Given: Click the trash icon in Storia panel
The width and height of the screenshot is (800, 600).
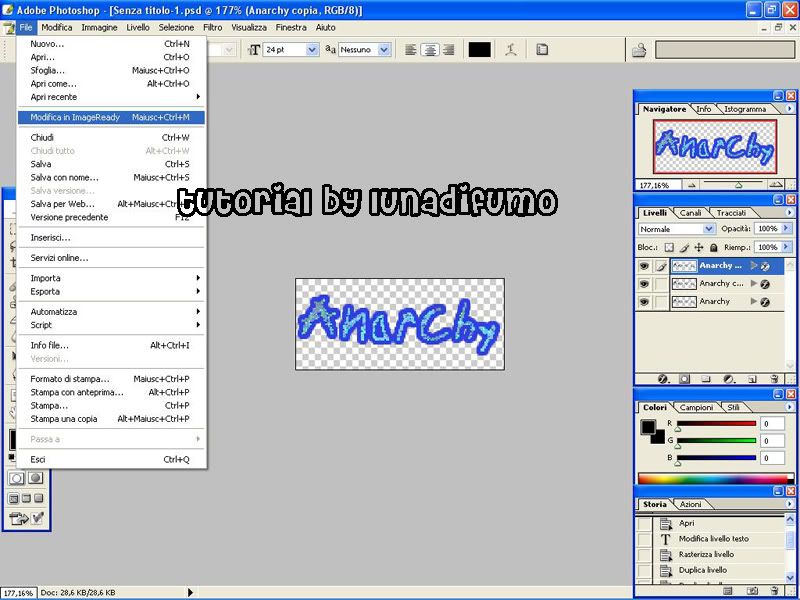Looking at the screenshot, I should [775, 591].
